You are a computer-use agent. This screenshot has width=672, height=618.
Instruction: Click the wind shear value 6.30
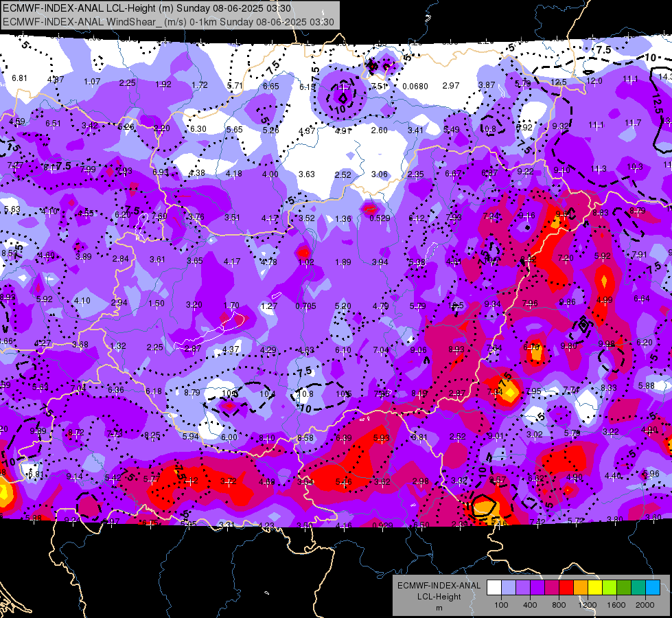point(198,128)
